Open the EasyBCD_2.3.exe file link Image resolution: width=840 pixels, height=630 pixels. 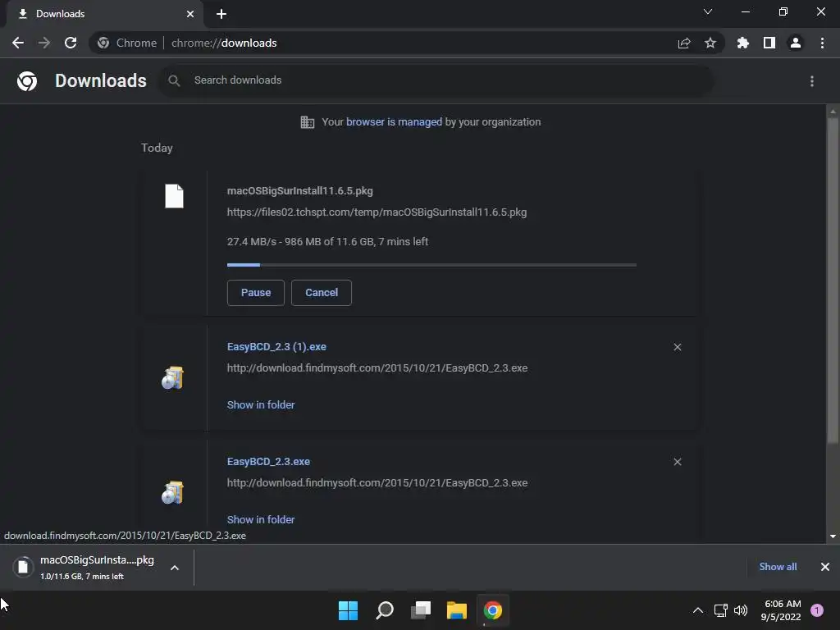(268, 461)
